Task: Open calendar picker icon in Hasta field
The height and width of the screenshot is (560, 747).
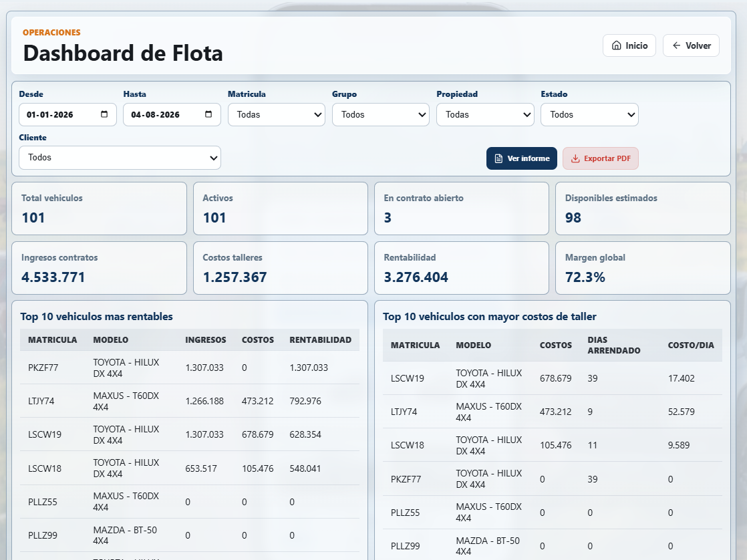Action: [208, 114]
